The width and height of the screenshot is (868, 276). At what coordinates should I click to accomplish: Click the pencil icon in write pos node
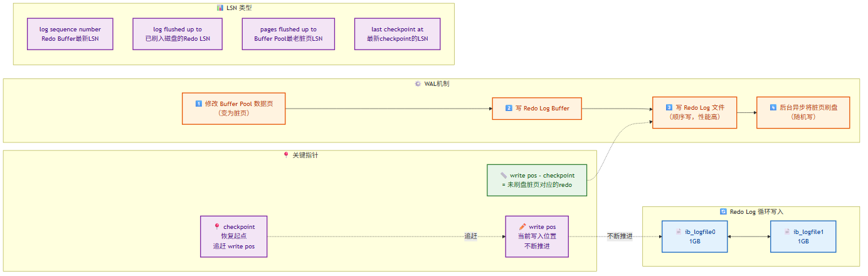[x=522, y=226]
